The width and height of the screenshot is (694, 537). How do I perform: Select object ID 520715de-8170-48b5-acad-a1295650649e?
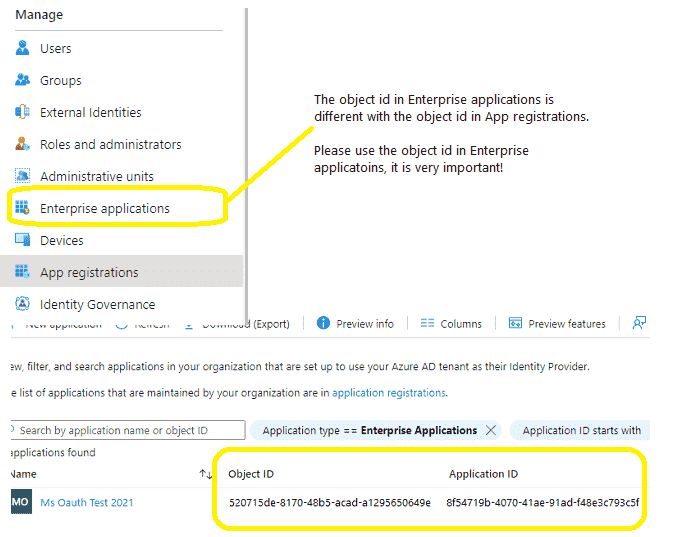(x=330, y=502)
